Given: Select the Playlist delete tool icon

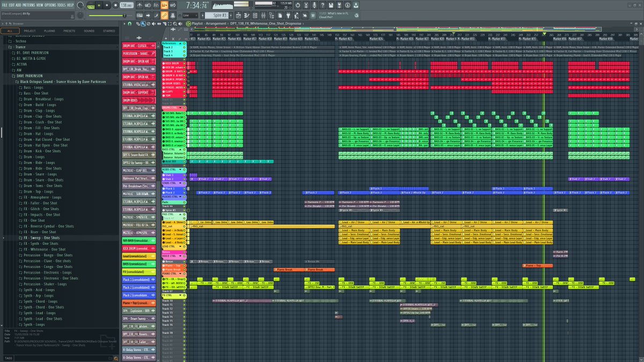Looking at the screenshot, I should [149, 24].
